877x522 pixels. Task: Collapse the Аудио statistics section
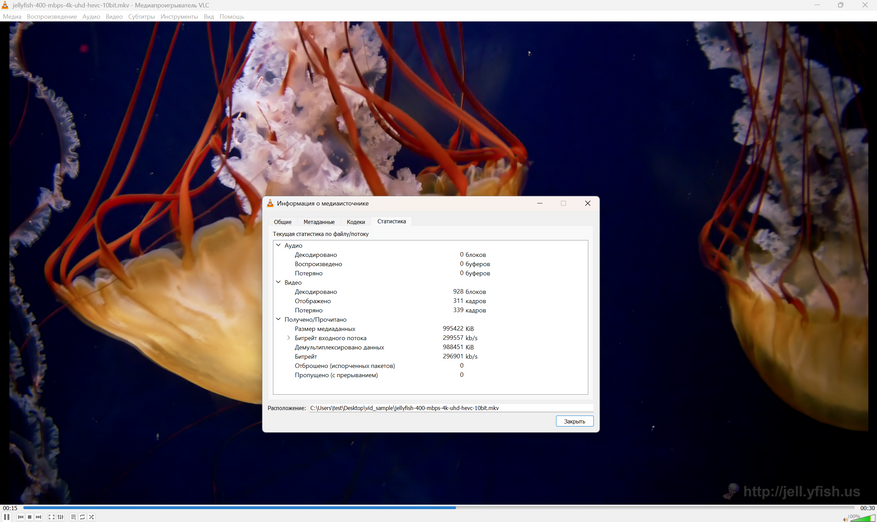click(x=278, y=245)
